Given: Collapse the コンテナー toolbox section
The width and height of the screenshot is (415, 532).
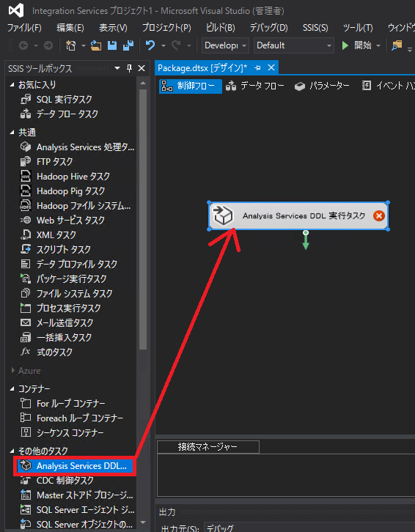Looking at the screenshot, I should click(x=12, y=389).
